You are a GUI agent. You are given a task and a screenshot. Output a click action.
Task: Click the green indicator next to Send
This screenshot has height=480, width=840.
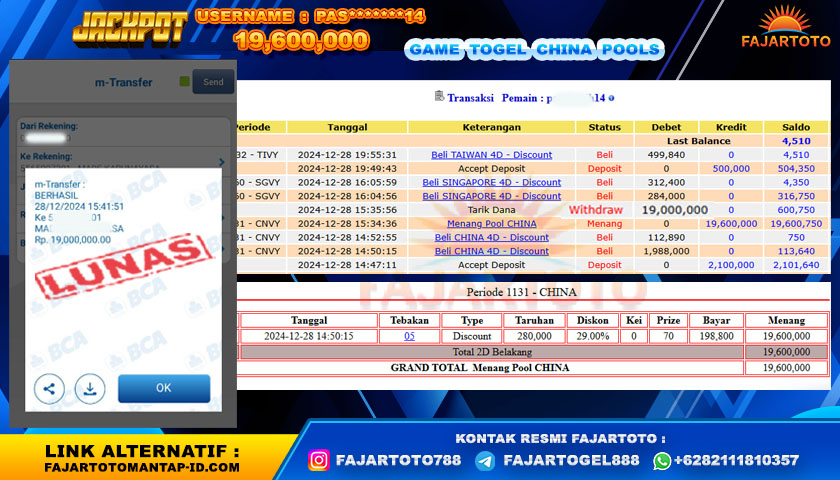point(184,81)
